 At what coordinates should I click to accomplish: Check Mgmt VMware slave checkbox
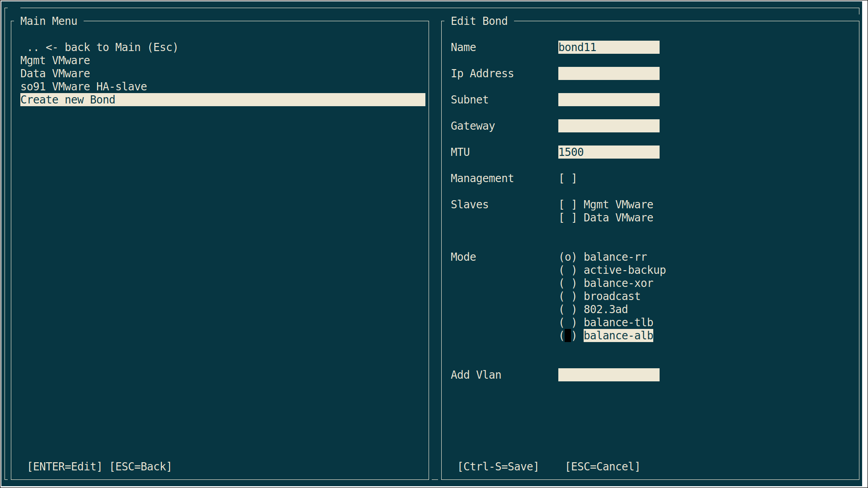568,205
